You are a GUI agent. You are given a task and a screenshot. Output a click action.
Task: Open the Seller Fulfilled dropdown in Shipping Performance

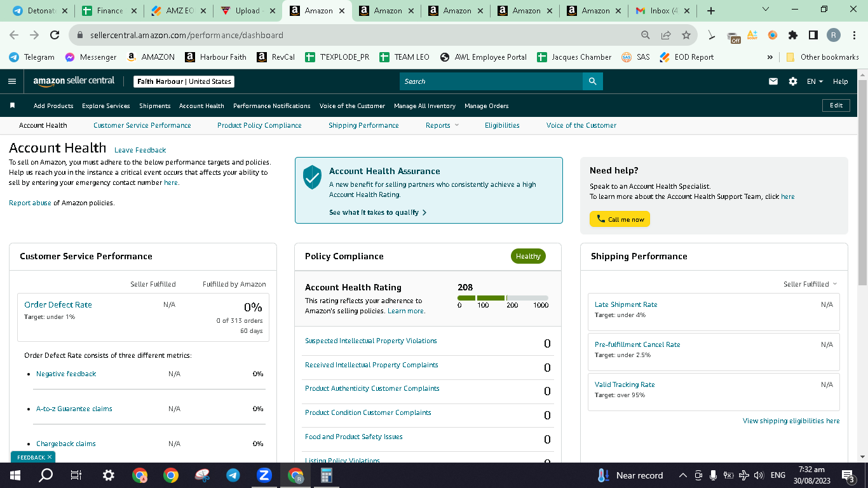[810, 284]
